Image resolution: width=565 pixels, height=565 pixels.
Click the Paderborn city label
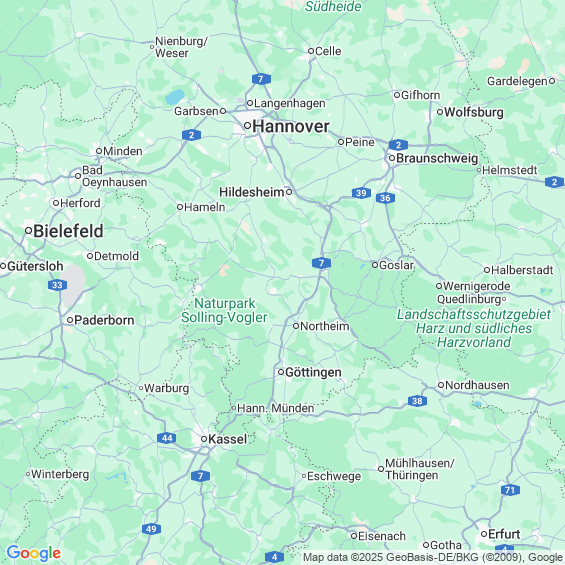(104, 320)
